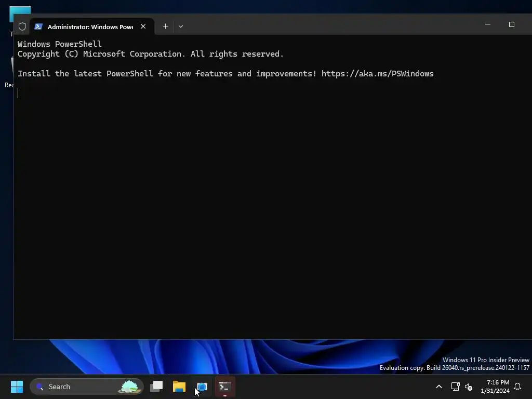
Task: Open the https://aka.ms/PSWindows link
Action: pyautogui.click(x=377, y=74)
